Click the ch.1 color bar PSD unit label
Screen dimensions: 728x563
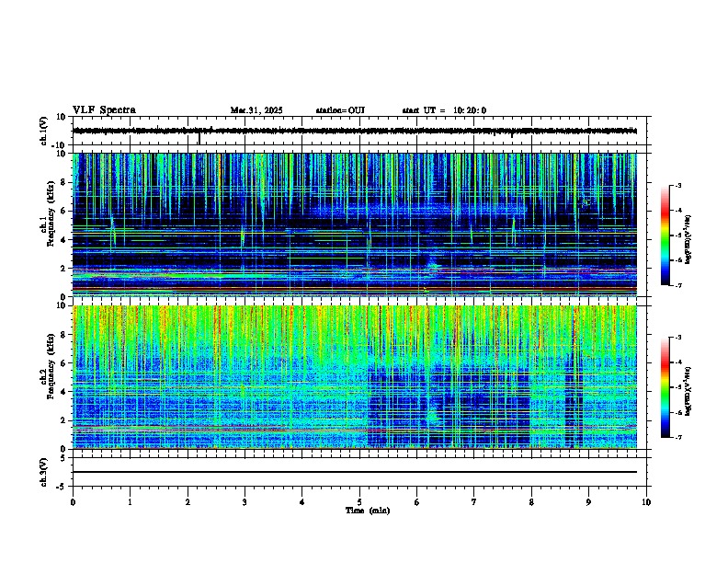click(x=688, y=239)
